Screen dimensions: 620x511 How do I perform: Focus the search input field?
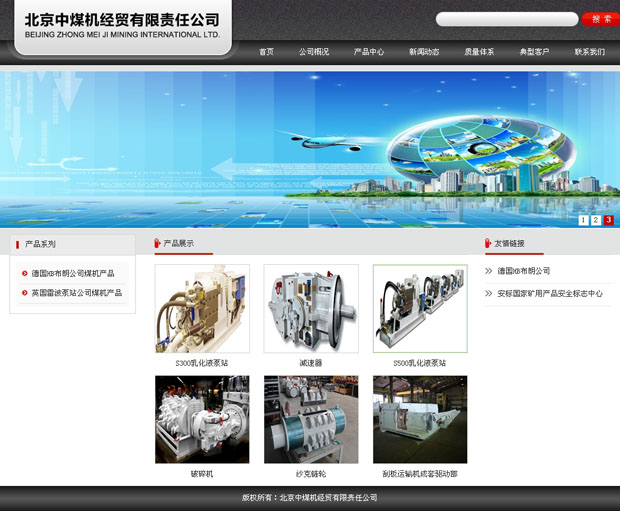tap(506, 19)
